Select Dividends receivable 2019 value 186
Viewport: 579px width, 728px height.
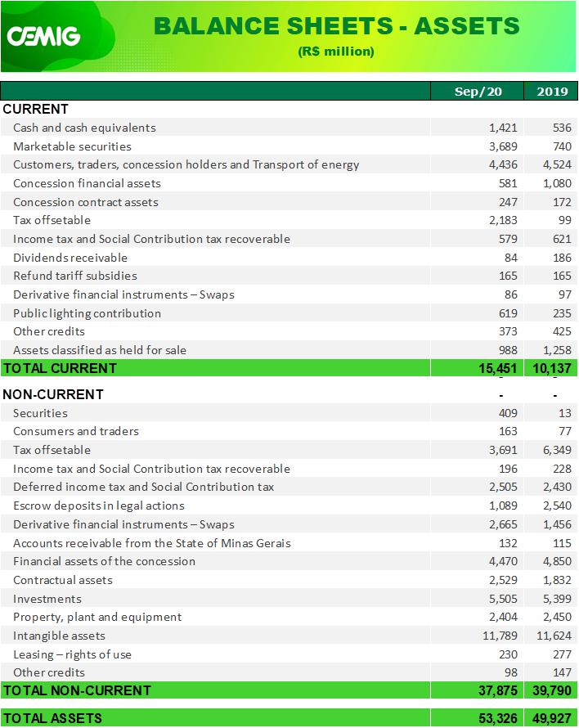[x=562, y=258]
